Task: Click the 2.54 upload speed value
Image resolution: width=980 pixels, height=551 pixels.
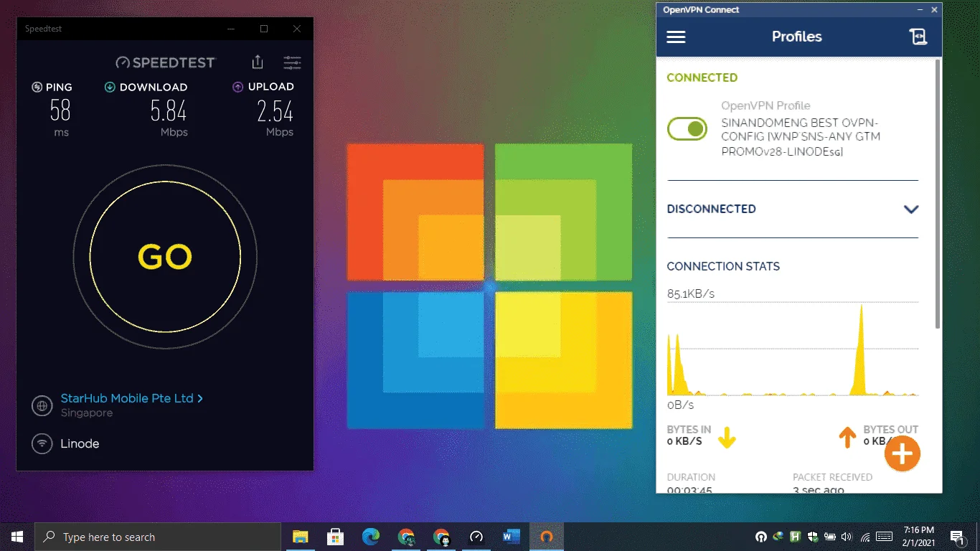Action: pos(275,111)
